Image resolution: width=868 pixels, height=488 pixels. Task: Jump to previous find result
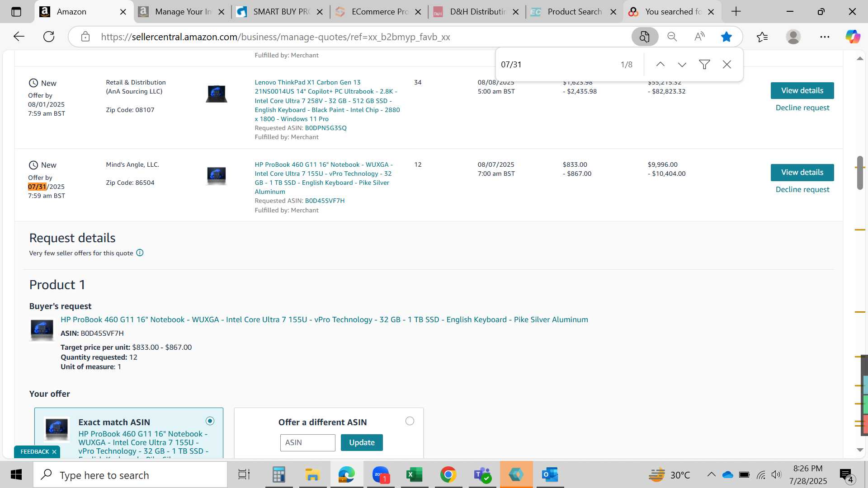coord(660,65)
